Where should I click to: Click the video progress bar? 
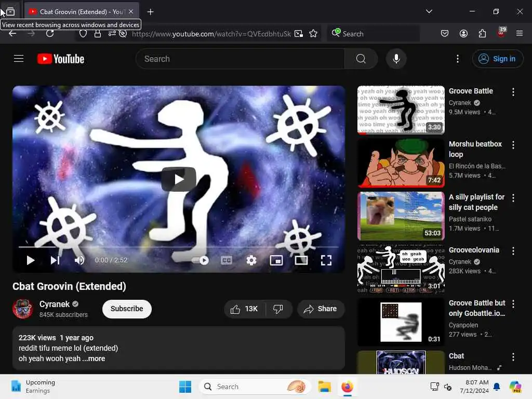(x=179, y=247)
